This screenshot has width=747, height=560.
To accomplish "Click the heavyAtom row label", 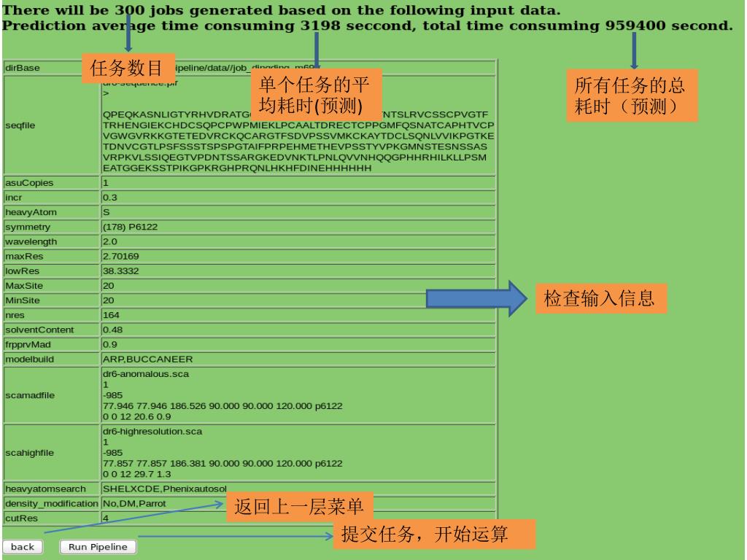I will pos(31,212).
